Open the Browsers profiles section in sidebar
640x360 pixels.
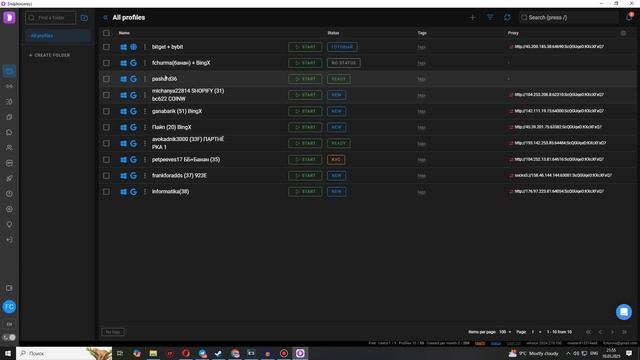tap(9, 71)
